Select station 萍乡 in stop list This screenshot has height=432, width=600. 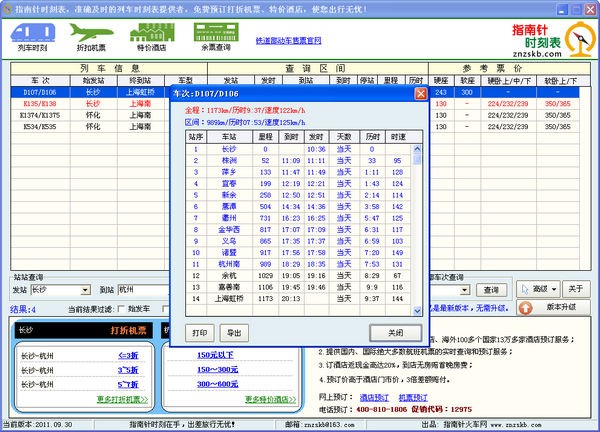(229, 172)
